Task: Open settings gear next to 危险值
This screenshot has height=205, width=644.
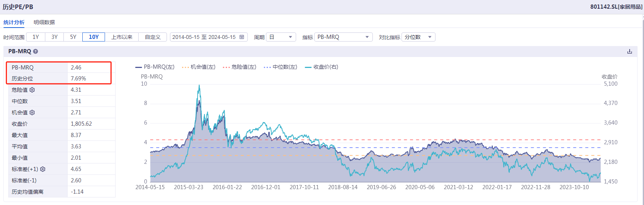Action: click(32, 90)
